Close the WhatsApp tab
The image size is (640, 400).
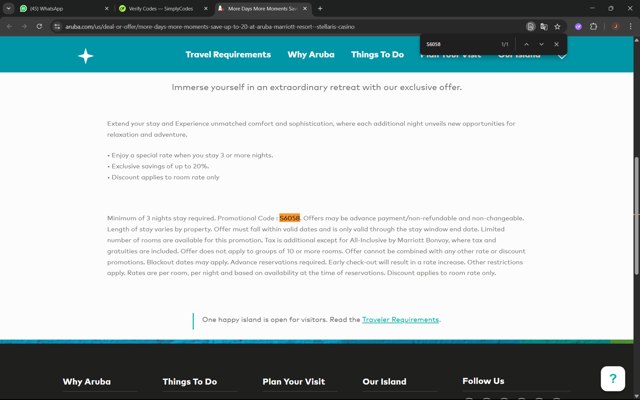(107, 8)
